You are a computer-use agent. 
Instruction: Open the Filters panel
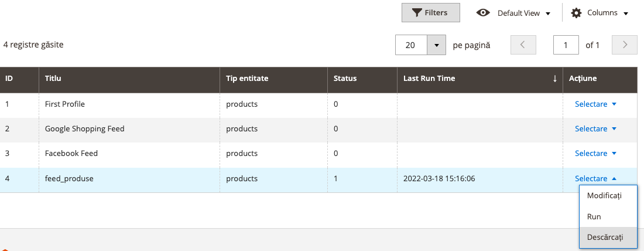[430, 13]
